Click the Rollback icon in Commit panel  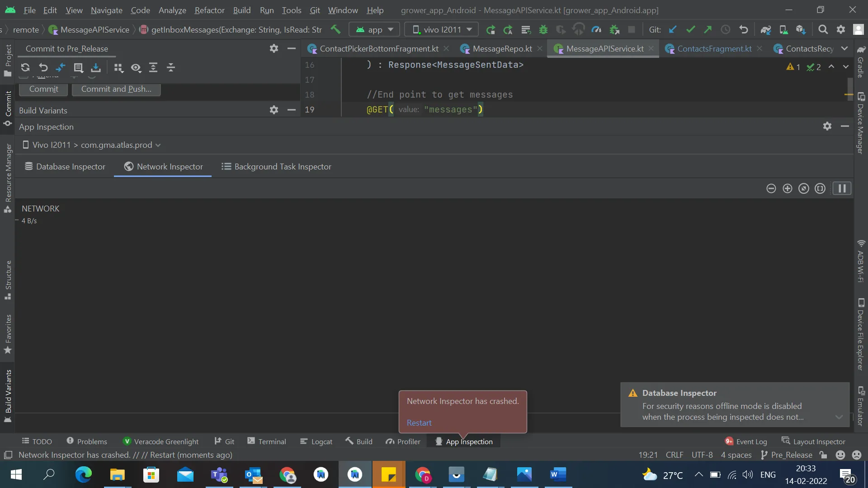(x=43, y=67)
